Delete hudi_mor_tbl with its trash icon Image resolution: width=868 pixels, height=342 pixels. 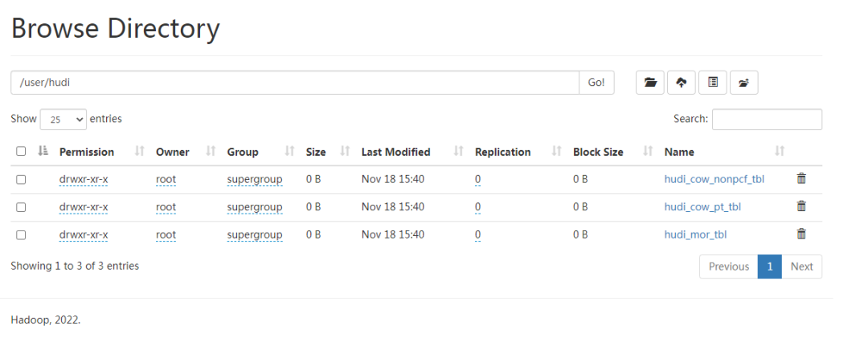[x=801, y=234]
